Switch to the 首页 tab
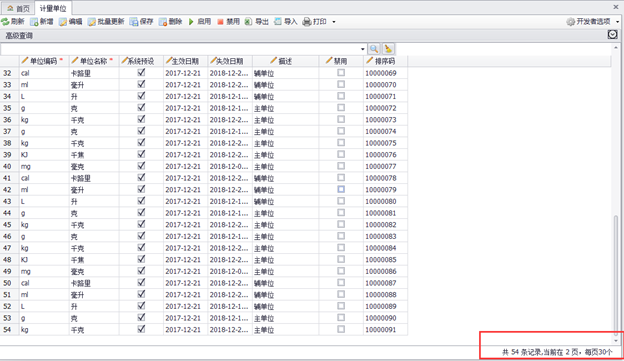Viewport: 624px width, 361px height. pyautogui.click(x=18, y=8)
